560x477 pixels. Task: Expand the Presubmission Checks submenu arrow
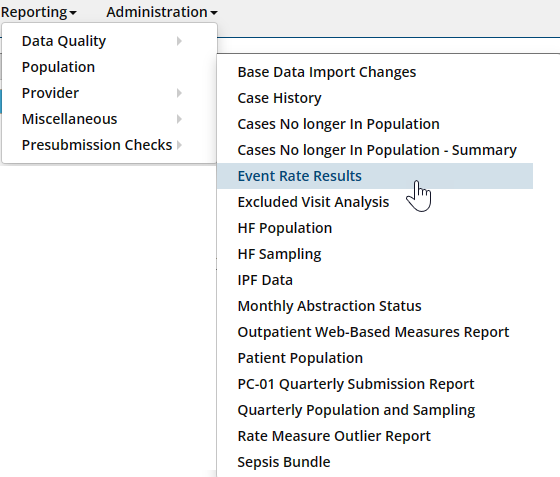point(179,145)
